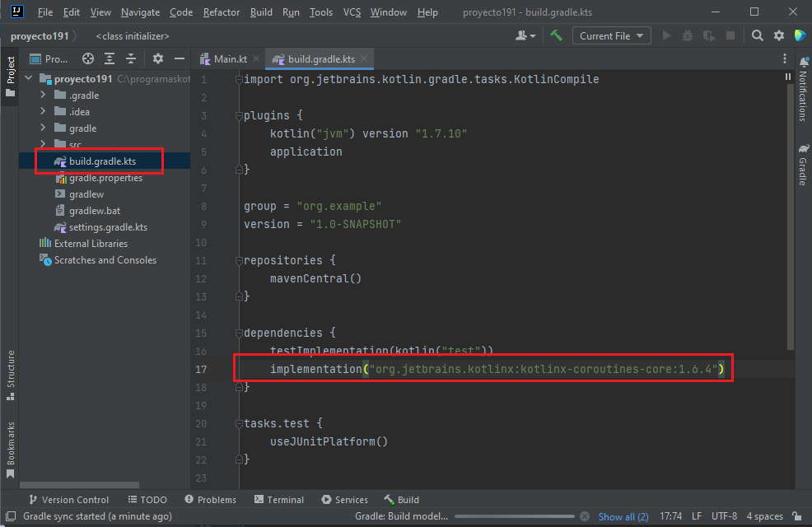Click the Run with Coverage icon
The height and width of the screenshot is (527, 812).
[x=709, y=35]
